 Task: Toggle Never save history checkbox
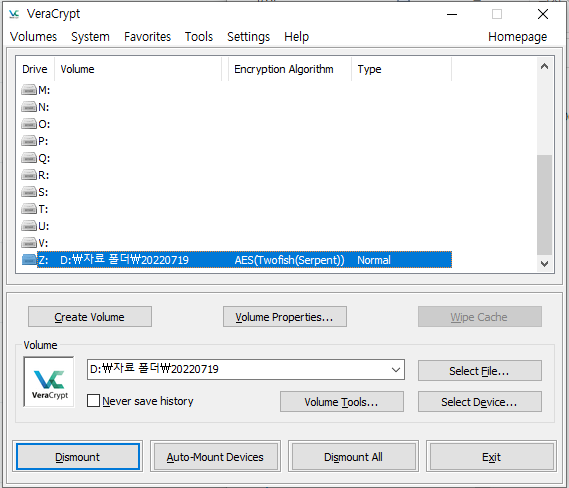click(93, 401)
